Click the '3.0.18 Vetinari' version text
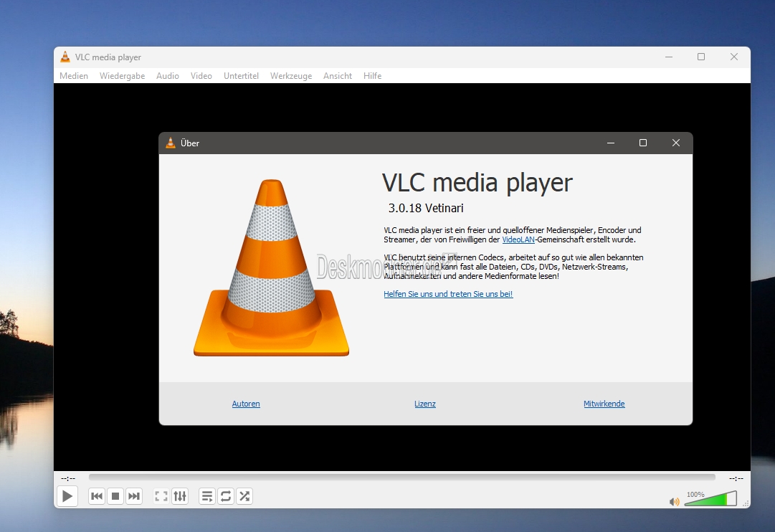The height and width of the screenshot is (532, 775). (x=426, y=208)
